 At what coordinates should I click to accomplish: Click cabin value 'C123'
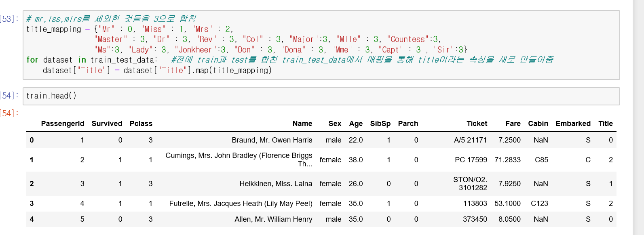pyautogui.click(x=539, y=204)
